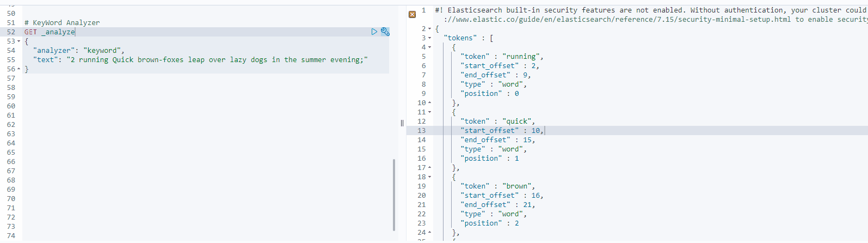The height and width of the screenshot is (243, 868).
Task: Open the wrench actions menu icon
Action: [x=385, y=32]
